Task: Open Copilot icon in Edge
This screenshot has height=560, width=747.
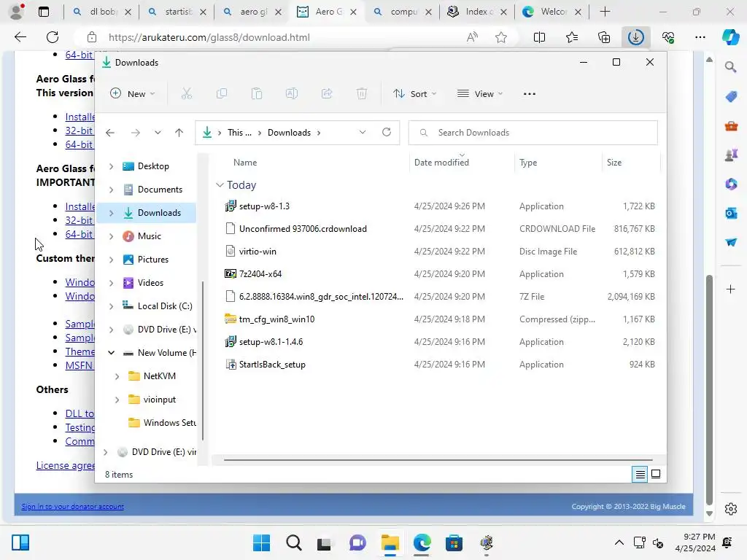Action: tap(730, 37)
